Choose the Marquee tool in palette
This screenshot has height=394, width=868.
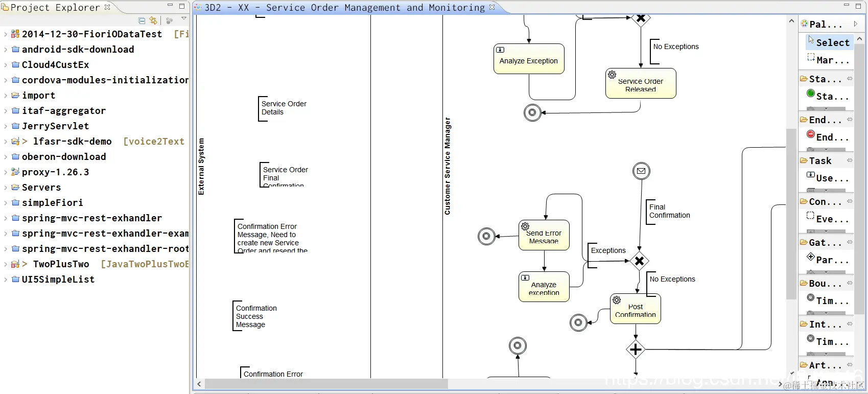coord(829,60)
